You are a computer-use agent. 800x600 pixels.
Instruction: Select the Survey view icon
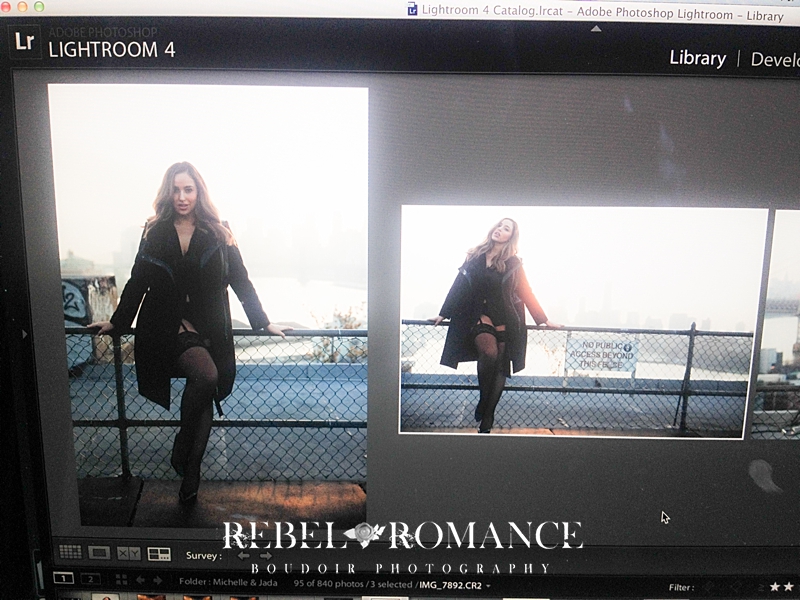tap(159, 553)
